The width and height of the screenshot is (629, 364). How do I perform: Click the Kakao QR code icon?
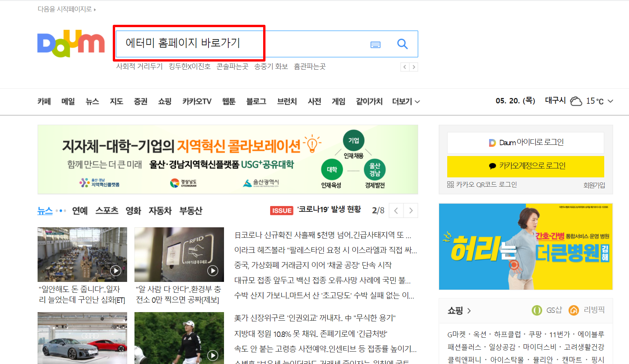pyautogui.click(x=450, y=185)
